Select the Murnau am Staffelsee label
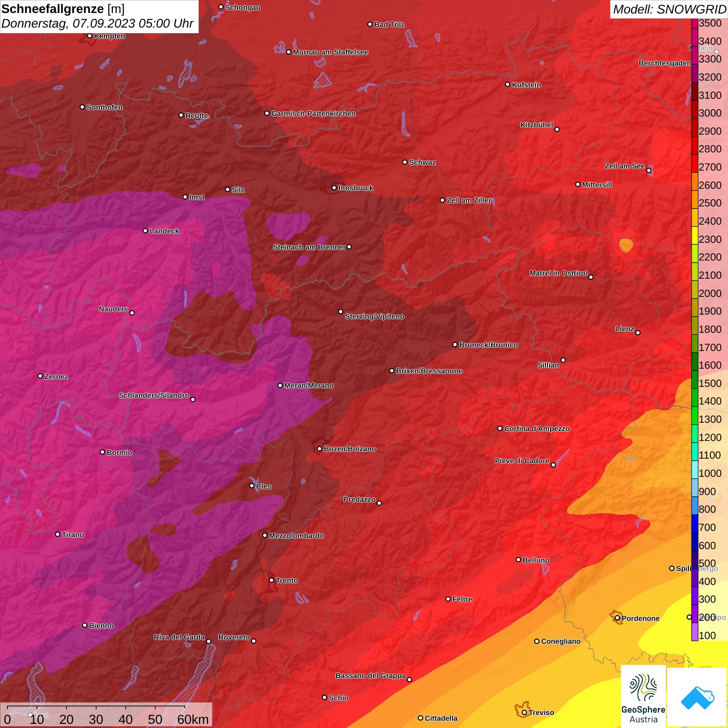Screen dimensions: 728x728 click(330, 52)
